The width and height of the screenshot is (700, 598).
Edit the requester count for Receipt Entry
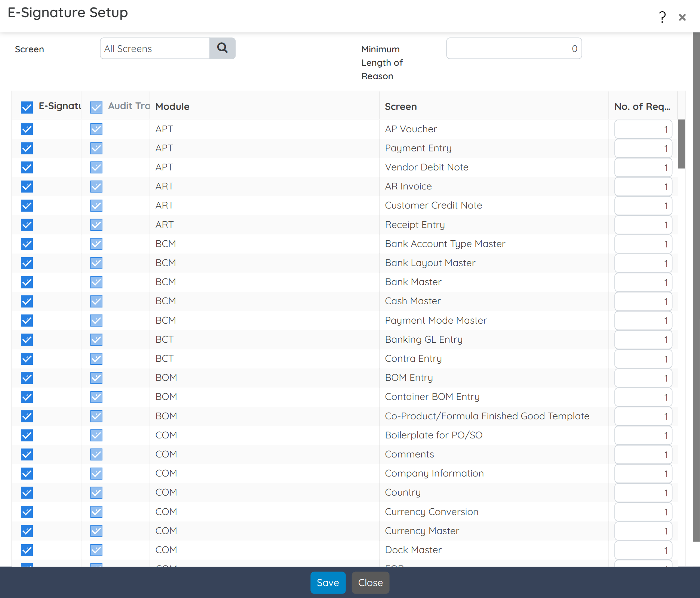pyautogui.click(x=643, y=225)
